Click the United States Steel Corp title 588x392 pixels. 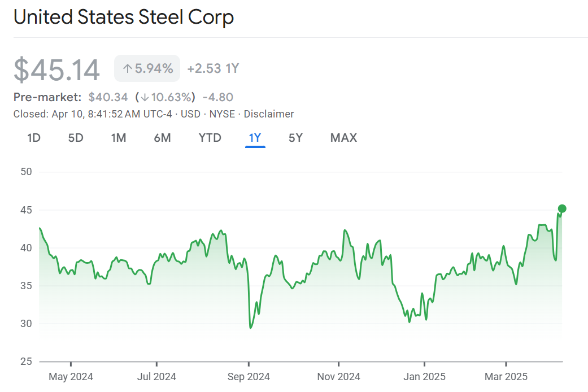(x=124, y=17)
